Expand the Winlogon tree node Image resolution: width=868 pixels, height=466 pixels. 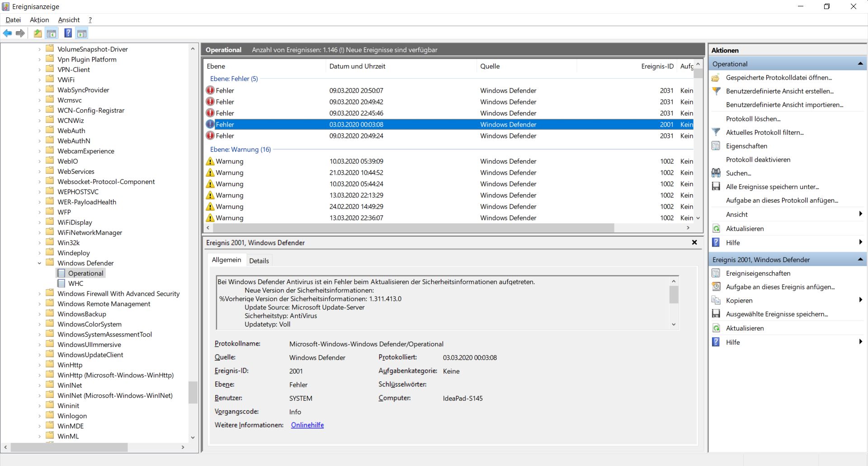[39, 416]
